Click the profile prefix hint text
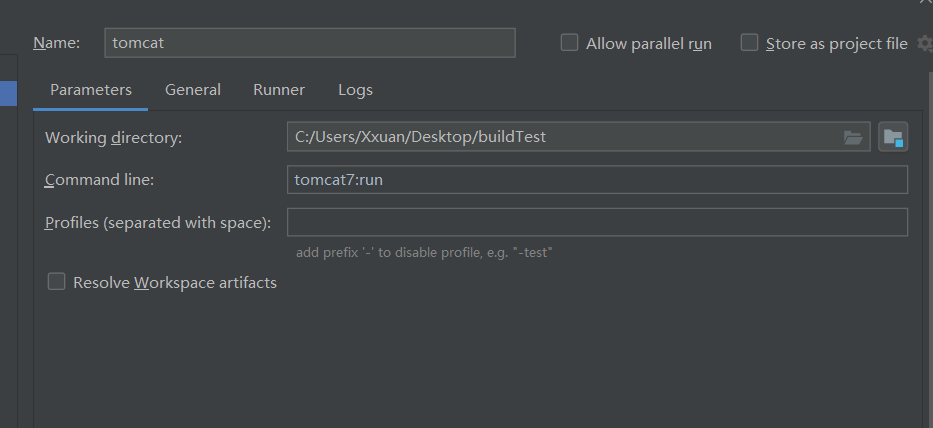Viewport: 933px width, 428px height. coord(424,252)
